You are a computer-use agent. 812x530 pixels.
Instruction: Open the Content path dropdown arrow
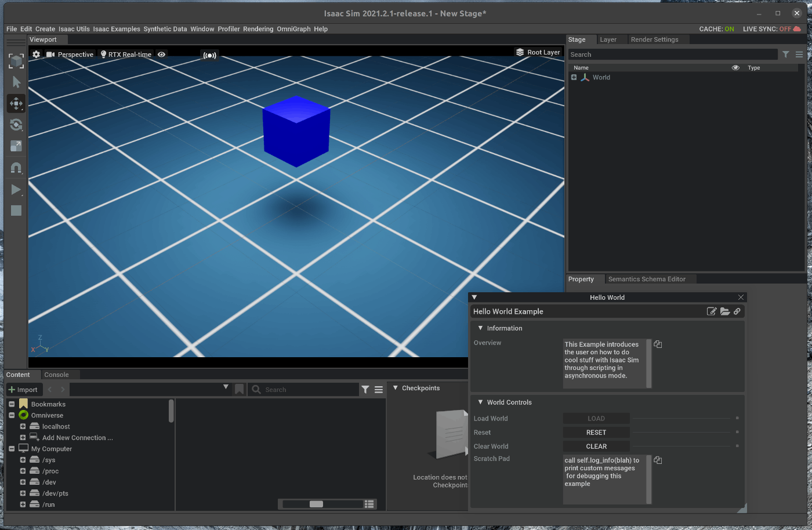(x=226, y=387)
